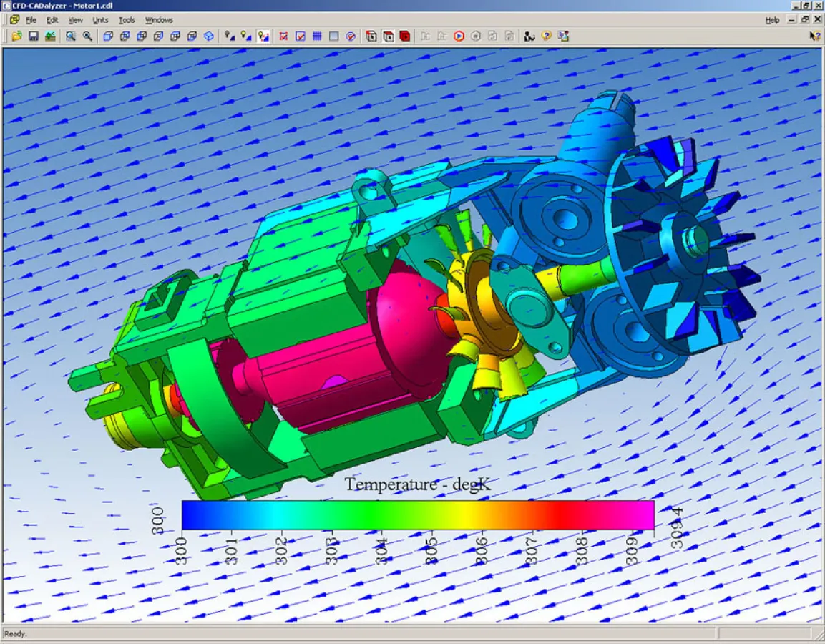825x644 pixels.
Task: Click the Temperature legend color bar
Action: coord(417,514)
